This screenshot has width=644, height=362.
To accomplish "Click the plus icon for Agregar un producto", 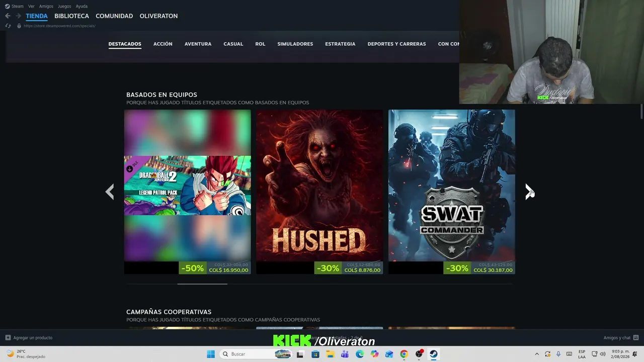I will [8, 338].
